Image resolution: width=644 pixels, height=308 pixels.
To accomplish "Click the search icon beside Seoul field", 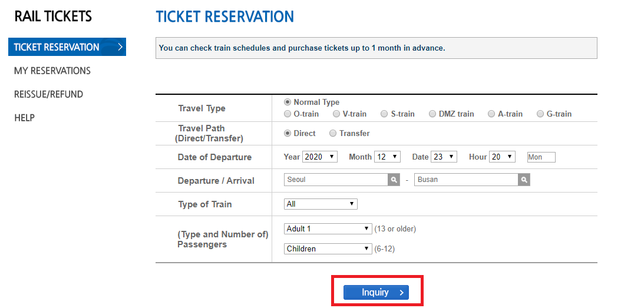I will (394, 180).
